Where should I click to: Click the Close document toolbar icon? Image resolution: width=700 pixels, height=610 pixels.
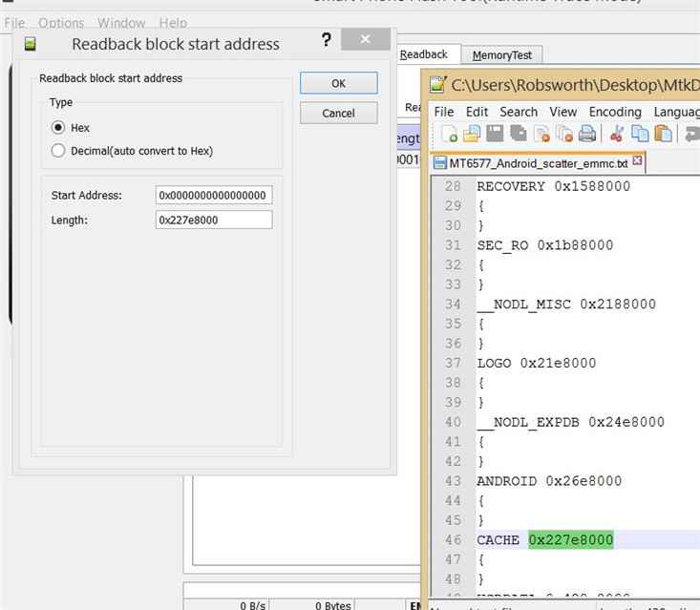(x=541, y=135)
